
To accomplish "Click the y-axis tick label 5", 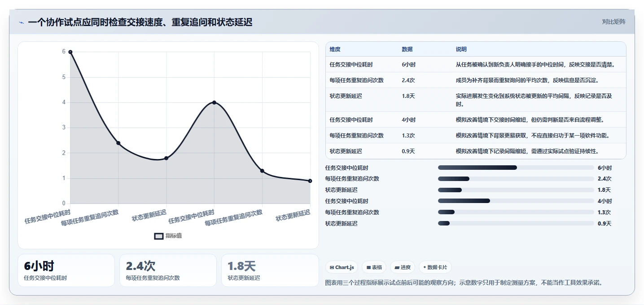I will pyautogui.click(x=64, y=77).
